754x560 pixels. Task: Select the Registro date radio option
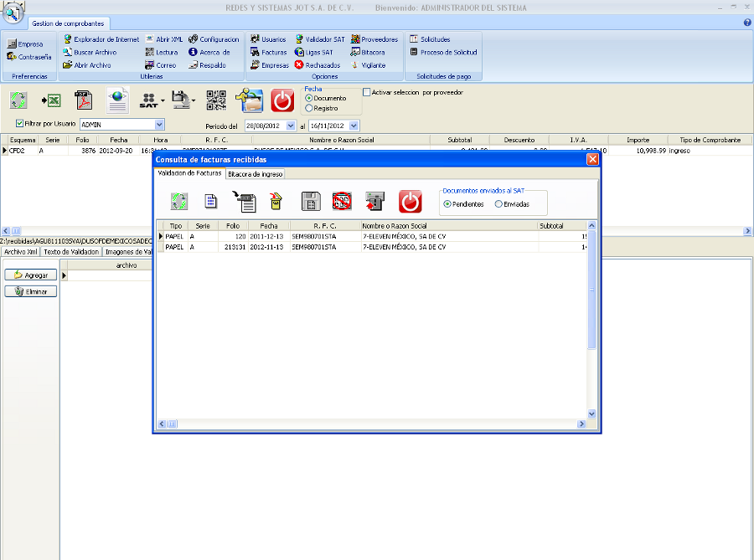(x=309, y=108)
